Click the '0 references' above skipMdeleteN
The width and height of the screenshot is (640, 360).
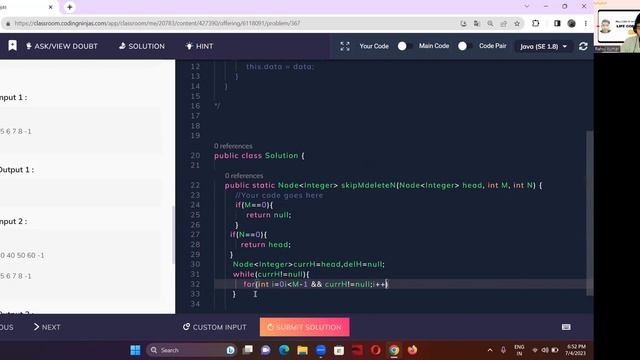tap(244, 176)
